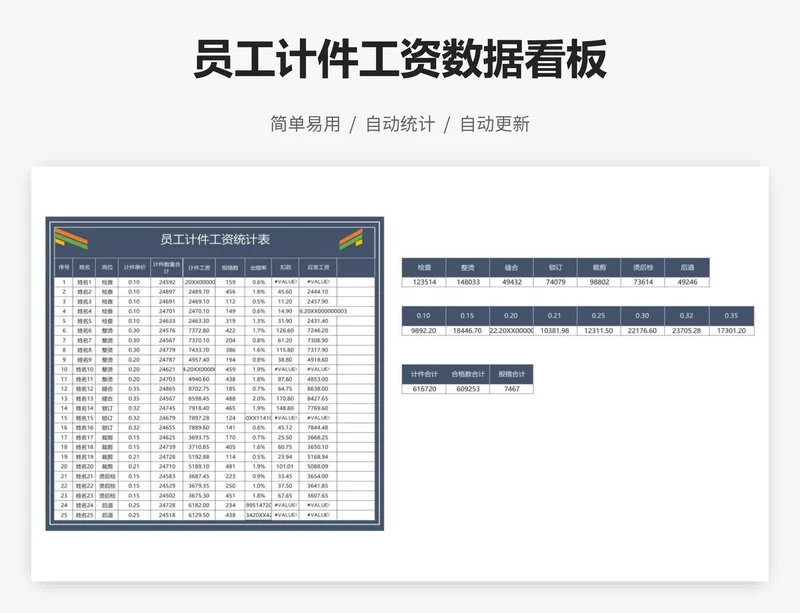Click the unit price total 17301.20
The image size is (800, 613).
[x=731, y=331]
